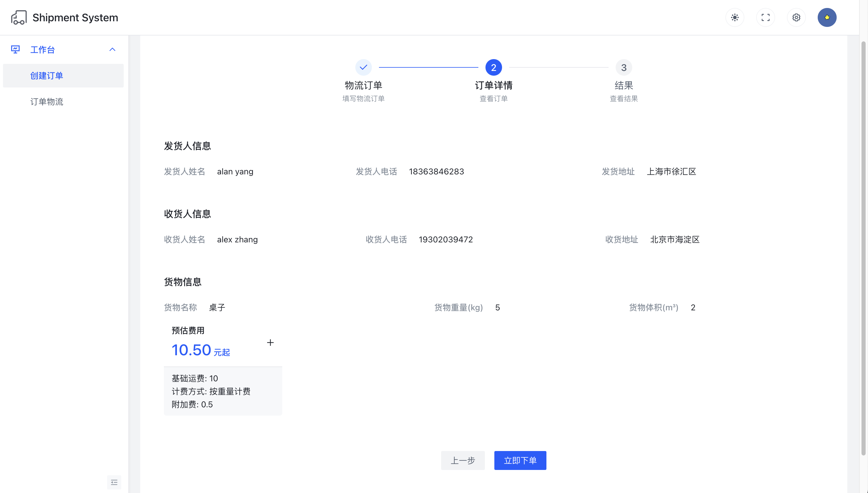Click the 工作台 monitor icon
Viewport: 868px width, 493px height.
[15, 49]
